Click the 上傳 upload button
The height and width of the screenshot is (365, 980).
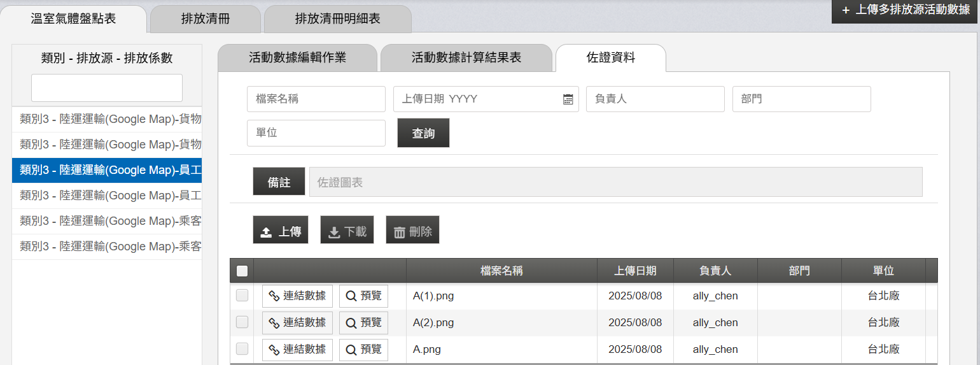281,230
